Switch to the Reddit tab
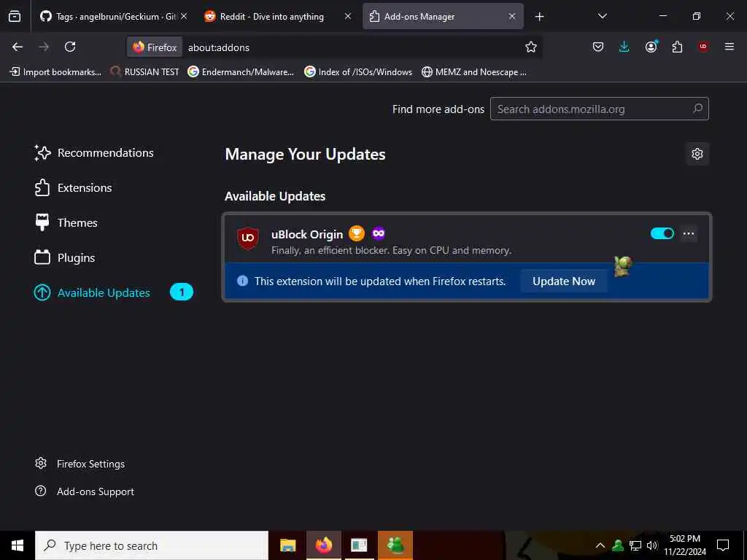Screen dimensions: 747x560 [278, 16]
